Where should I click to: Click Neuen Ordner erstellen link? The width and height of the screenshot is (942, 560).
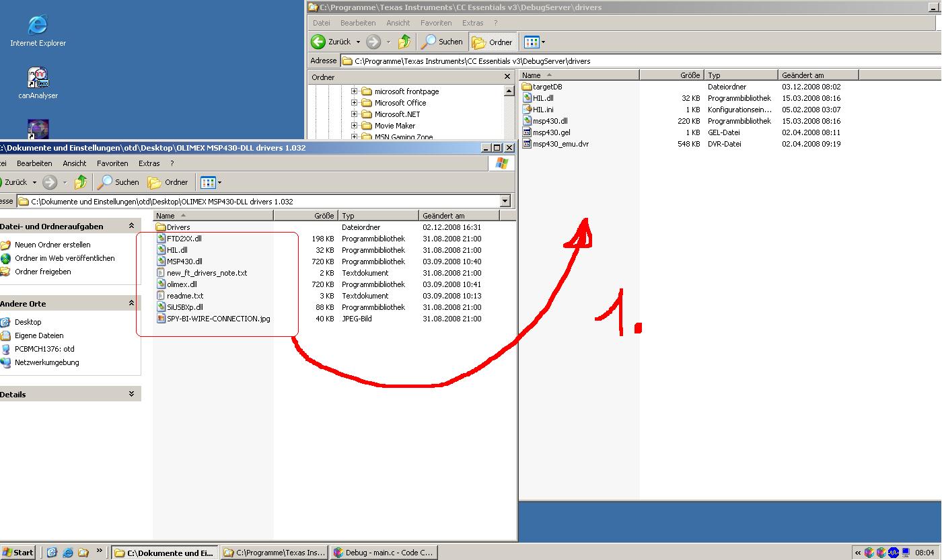52,245
